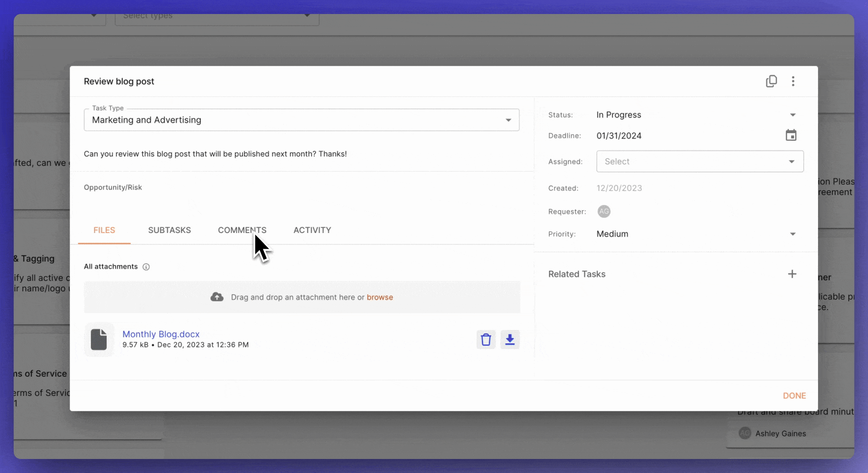
Task: Click the deadline date 01/31/2024
Action: [619, 136]
